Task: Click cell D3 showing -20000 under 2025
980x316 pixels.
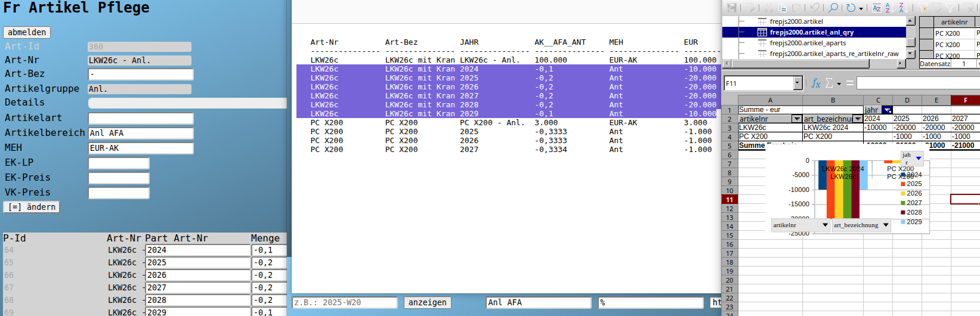Action: pyautogui.click(x=907, y=128)
